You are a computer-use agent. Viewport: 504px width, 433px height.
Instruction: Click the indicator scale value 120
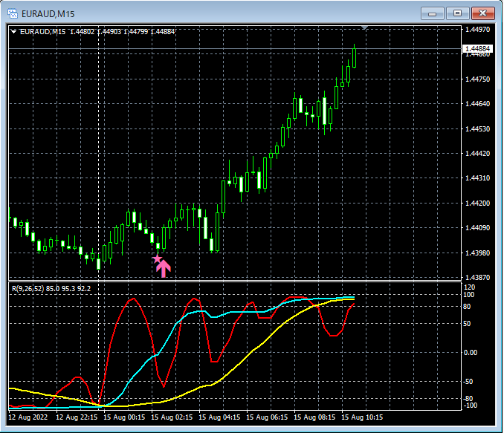click(469, 287)
